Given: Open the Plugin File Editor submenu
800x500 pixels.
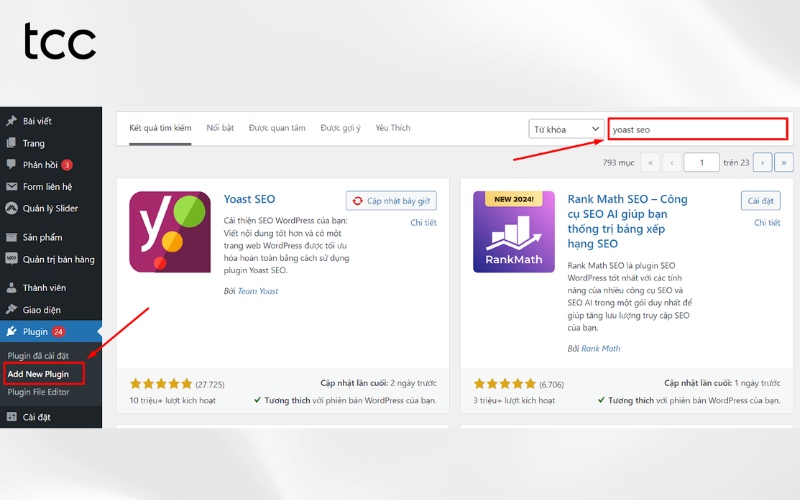Looking at the screenshot, I should point(38,392).
